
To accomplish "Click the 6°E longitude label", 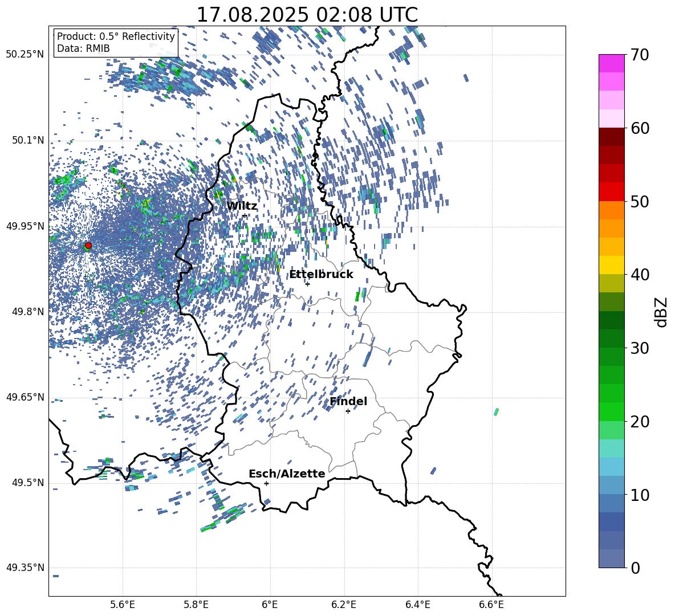I will (270, 605).
